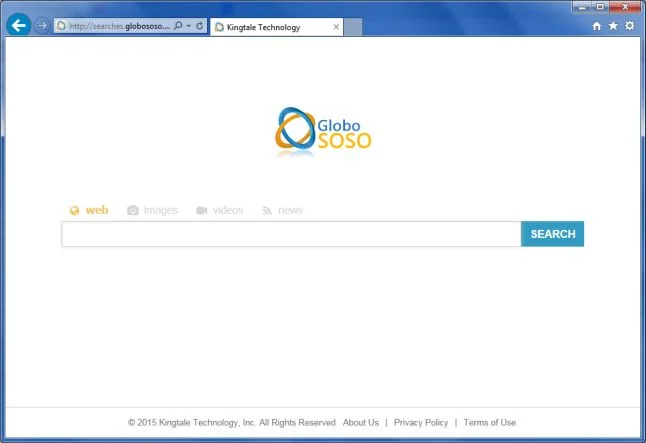Click the page favicon in address bar
The height and width of the screenshot is (443, 646).
pyautogui.click(x=61, y=26)
